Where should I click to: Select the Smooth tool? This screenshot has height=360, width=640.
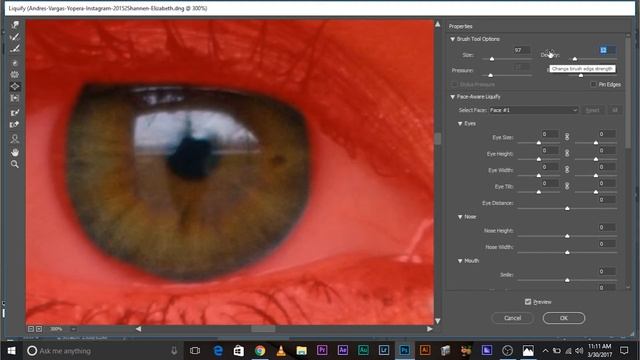tap(15, 49)
